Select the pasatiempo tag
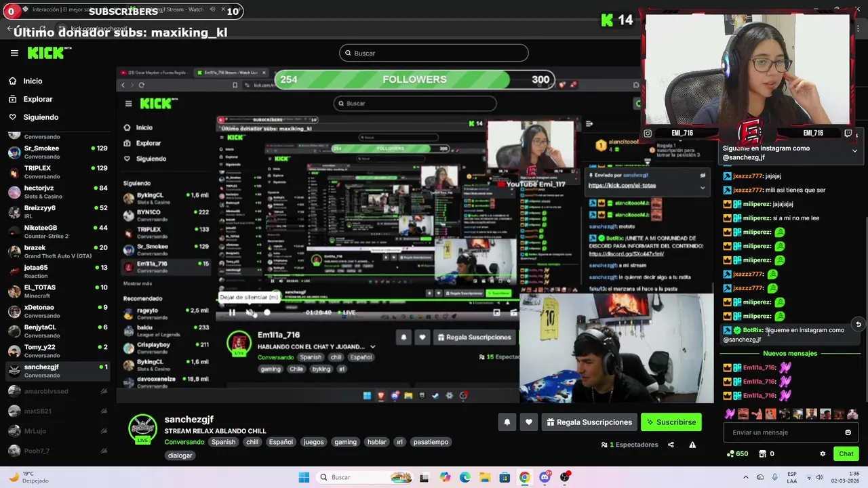This screenshot has height=488, width=868. tap(431, 442)
